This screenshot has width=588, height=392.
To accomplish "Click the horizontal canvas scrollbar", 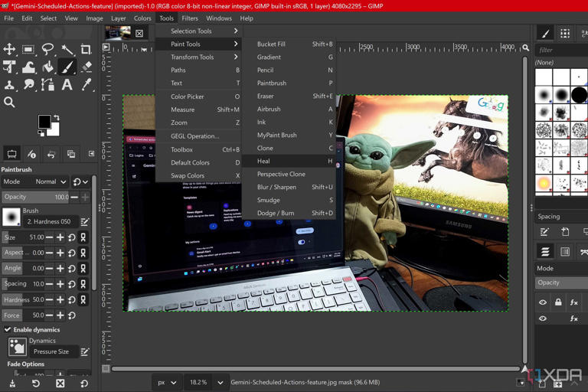I will (x=315, y=369).
